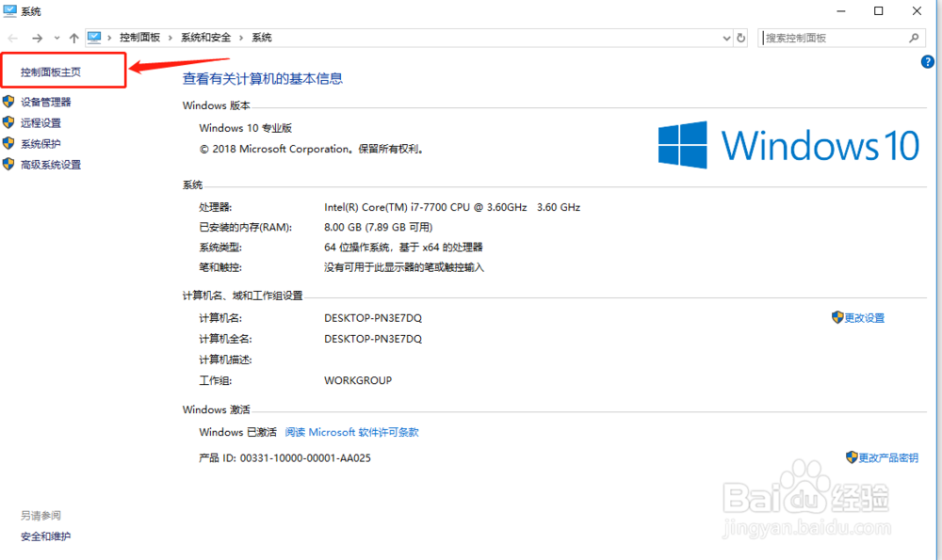Click the search magnifier icon
The image size is (942, 560).
(x=914, y=38)
